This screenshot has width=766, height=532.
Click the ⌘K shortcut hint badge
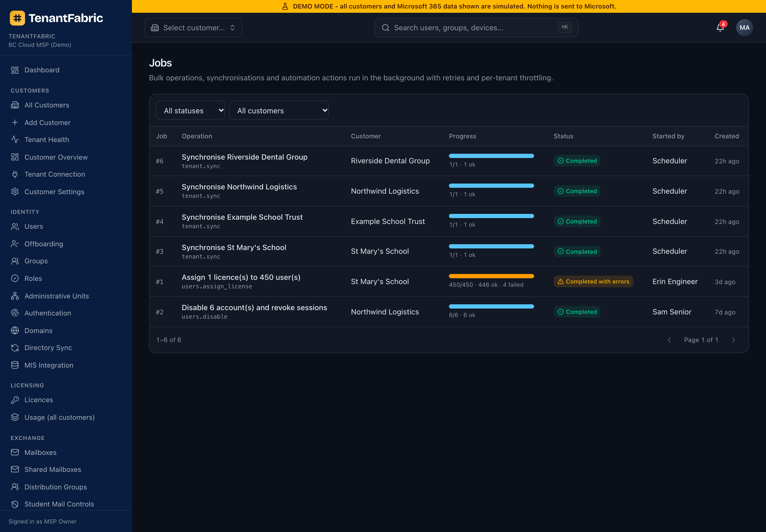pyautogui.click(x=565, y=27)
